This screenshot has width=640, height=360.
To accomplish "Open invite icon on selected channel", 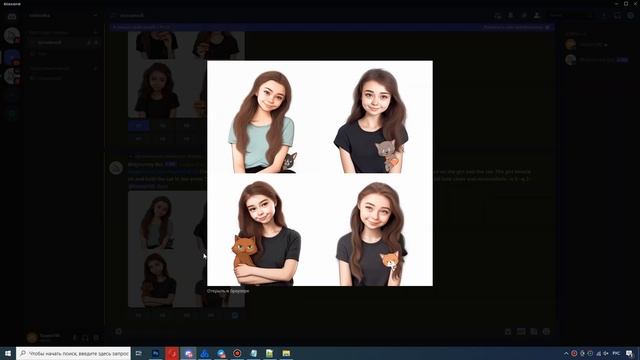I will [89, 42].
